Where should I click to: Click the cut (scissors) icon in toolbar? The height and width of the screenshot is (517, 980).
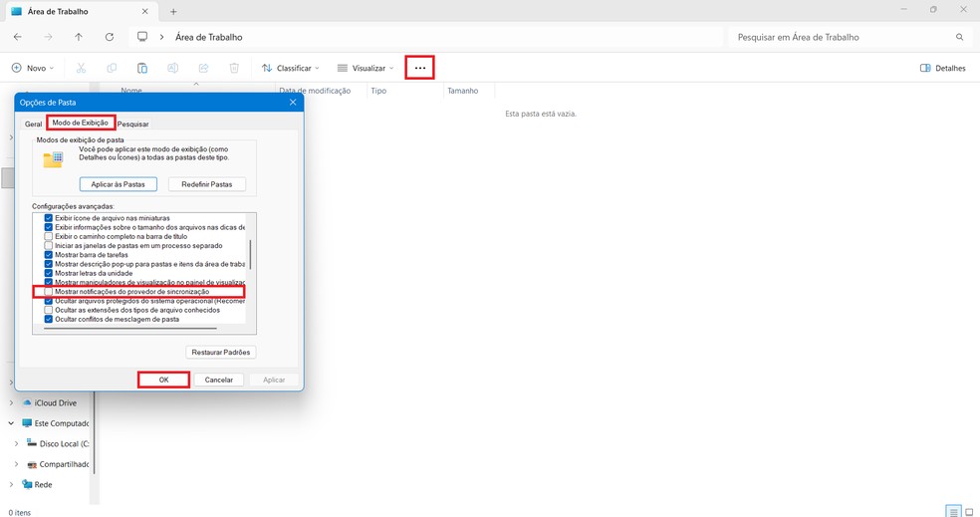tap(81, 68)
